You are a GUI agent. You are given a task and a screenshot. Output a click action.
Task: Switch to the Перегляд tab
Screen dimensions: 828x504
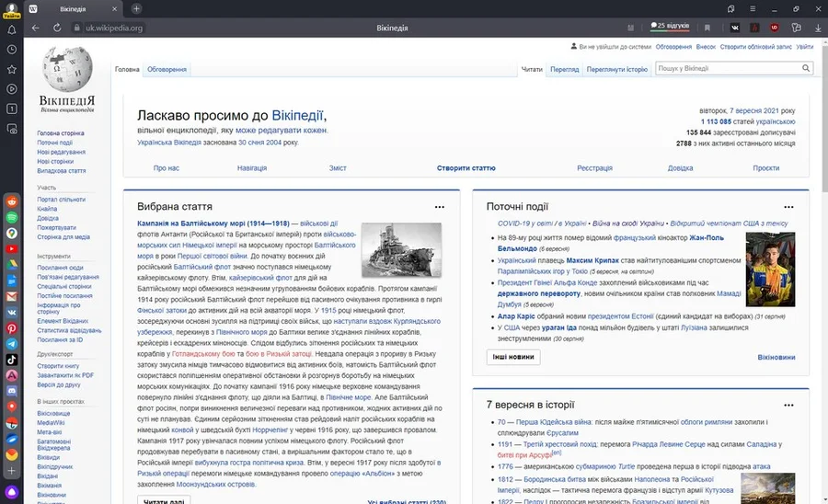565,69
